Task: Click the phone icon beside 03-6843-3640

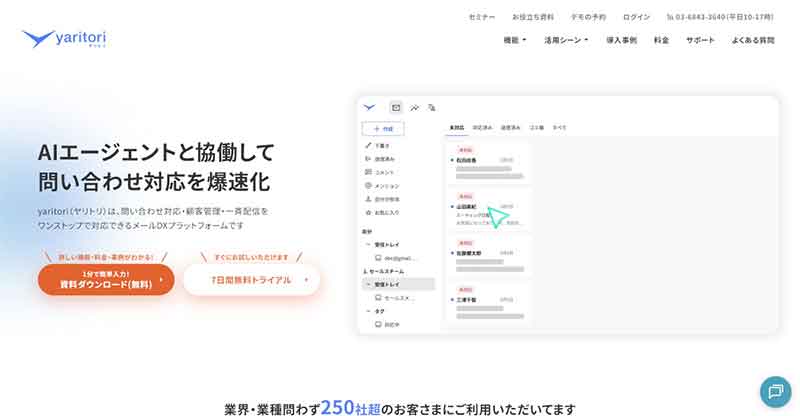Action: [x=669, y=17]
